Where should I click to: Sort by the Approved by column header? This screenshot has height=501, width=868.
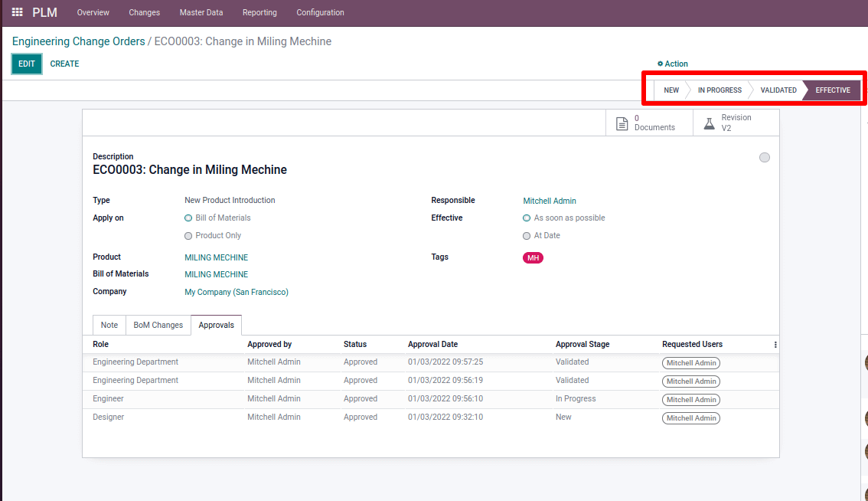(x=269, y=344)
